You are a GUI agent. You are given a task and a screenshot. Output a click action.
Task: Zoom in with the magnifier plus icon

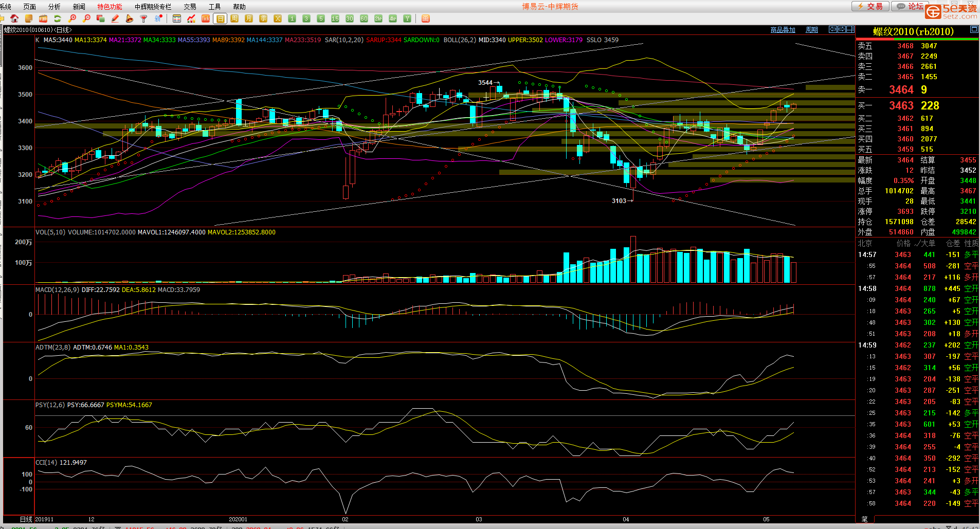(x=72, y=19)
